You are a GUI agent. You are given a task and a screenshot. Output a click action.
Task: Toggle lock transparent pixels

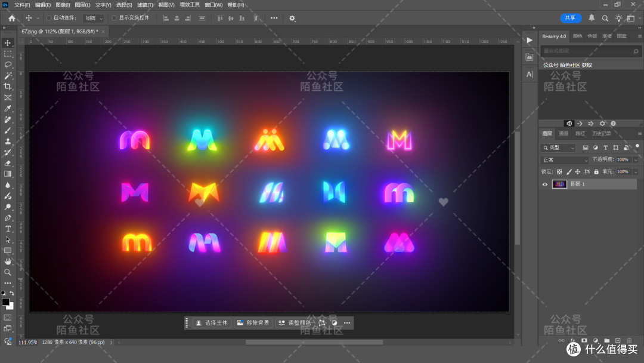(x=559, y=172)
